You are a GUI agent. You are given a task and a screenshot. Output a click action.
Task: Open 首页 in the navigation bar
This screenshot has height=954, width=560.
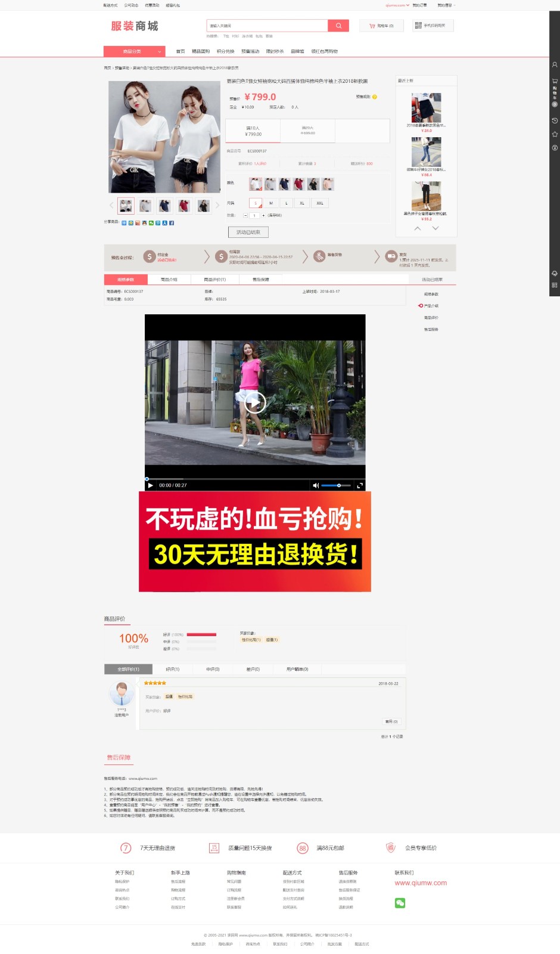pyautogui.click(x=181, y=51)
